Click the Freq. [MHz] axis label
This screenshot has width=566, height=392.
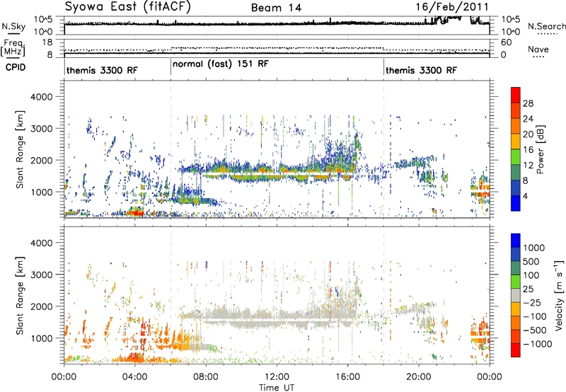point(13,47)
